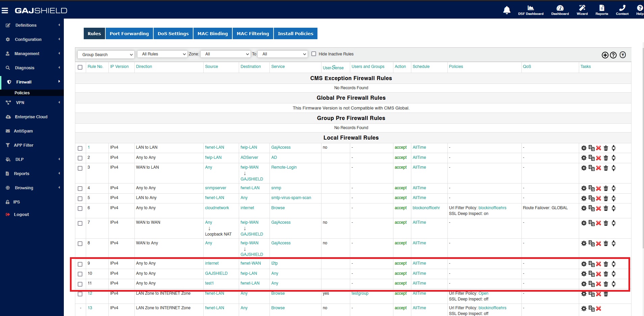Viewport: 644px width, 316px height.
Task: Expand Diagnosis sidebar menu
Action: 32,68
